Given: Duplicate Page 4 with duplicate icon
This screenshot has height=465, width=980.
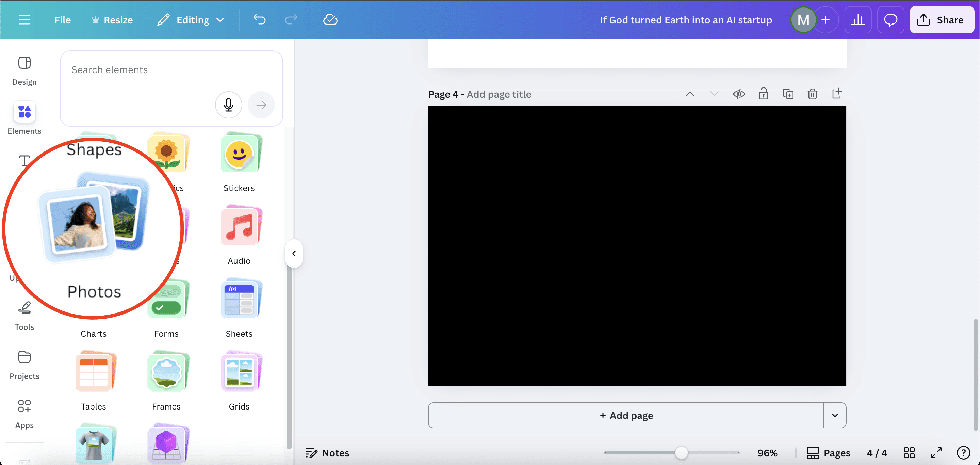Looking at the screenshot, I should coord(788,94).
